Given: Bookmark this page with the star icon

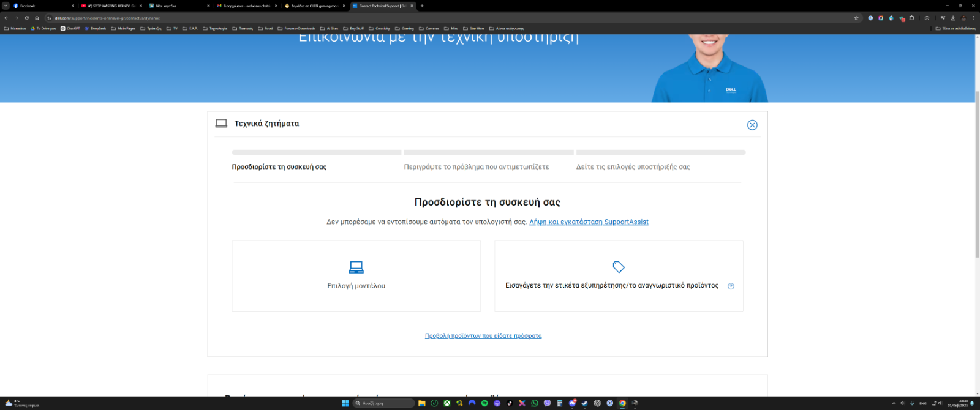Looking at the screenshot, I should (x=856, y=18).
